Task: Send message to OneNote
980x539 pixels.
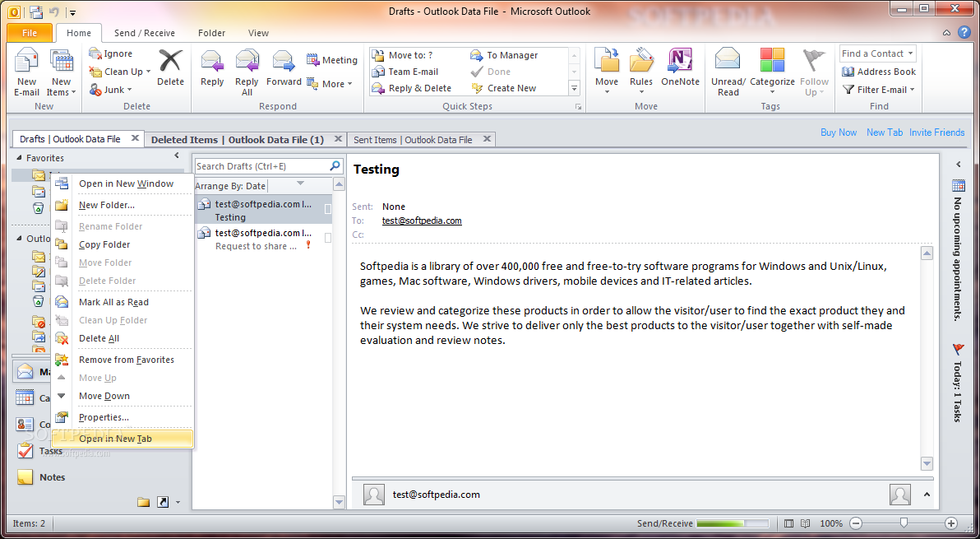Action: pyautogui.click(x=680, y=67)
